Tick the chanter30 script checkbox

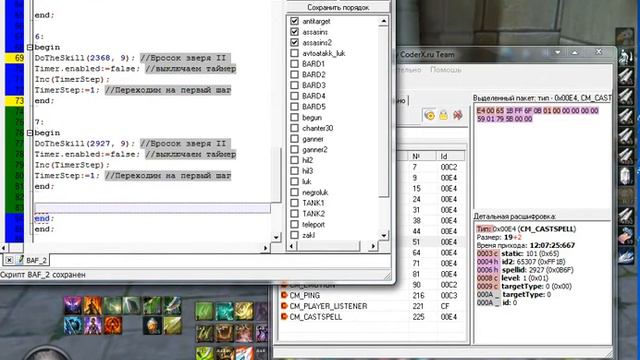(x=294, y=128)
